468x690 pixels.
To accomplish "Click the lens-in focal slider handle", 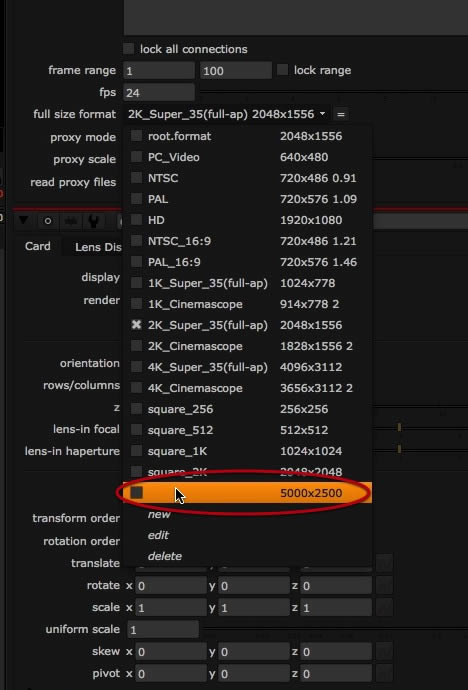I will (399, 427).
